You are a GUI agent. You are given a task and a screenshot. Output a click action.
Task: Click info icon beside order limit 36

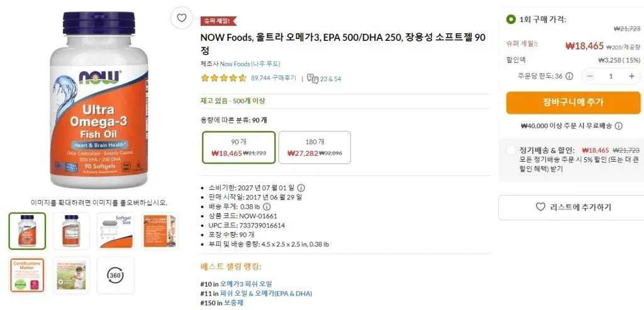tap(569, 76)
